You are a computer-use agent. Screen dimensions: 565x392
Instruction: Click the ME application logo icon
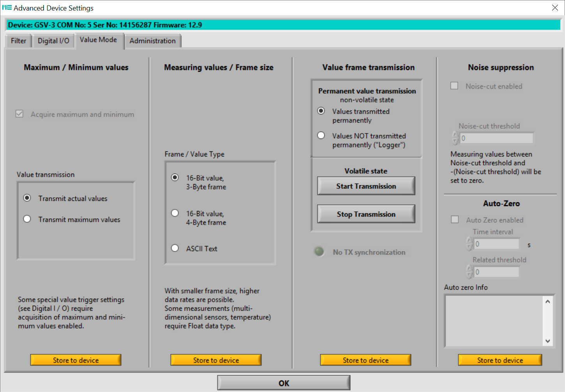click(7, 8)
